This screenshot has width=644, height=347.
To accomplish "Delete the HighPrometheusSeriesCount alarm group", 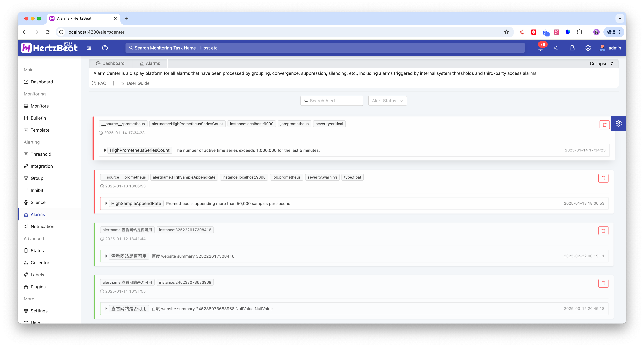I will coord(604,125).
